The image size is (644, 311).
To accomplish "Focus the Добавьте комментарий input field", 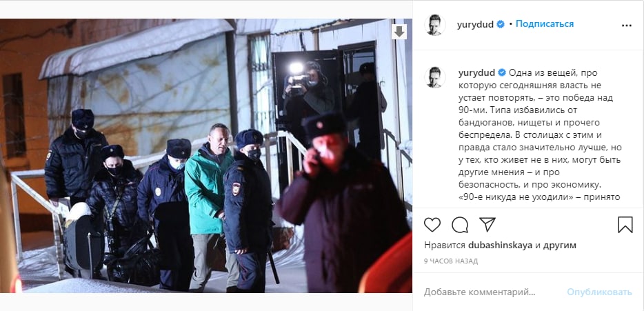I will pyautogui.click(x=491, y=292).
